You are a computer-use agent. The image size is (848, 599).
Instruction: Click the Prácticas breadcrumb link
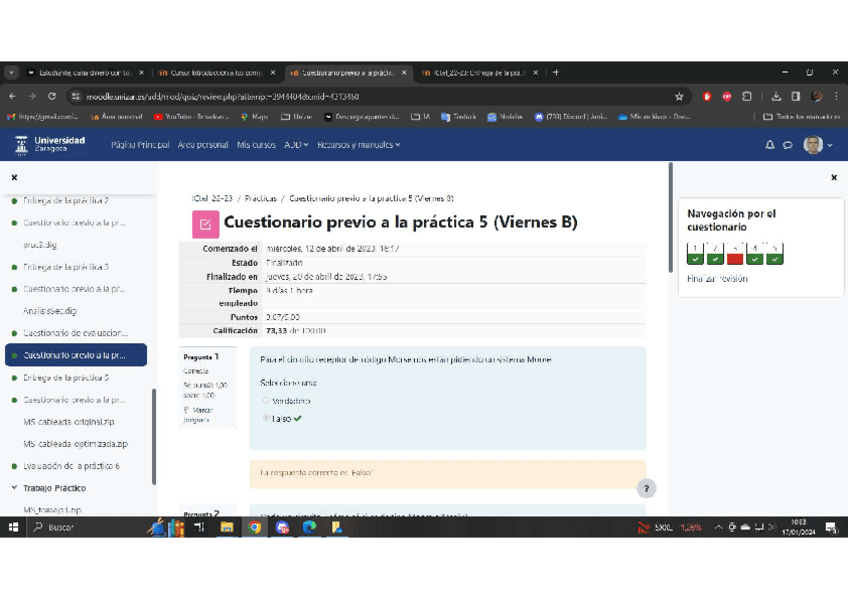[261, 198]
